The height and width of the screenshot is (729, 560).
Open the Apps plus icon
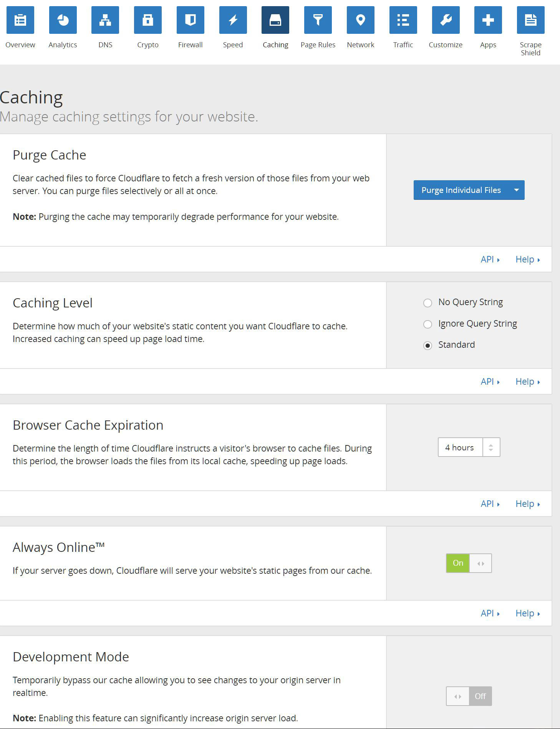click(488, 20)
